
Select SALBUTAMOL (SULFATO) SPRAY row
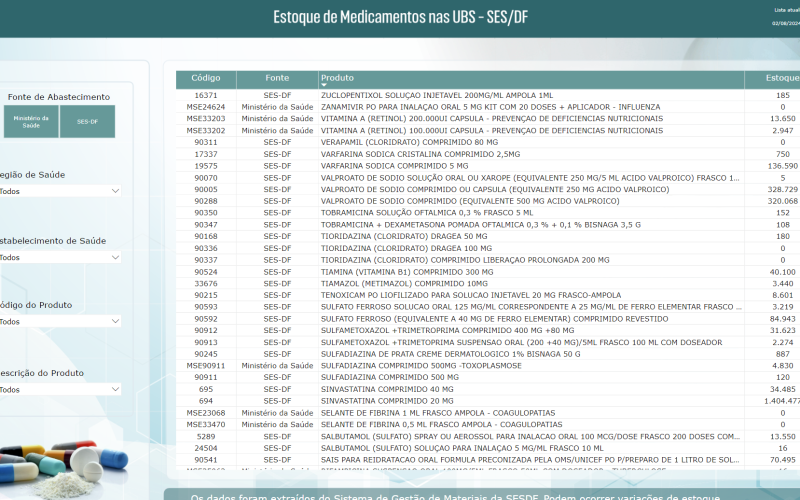488,437
